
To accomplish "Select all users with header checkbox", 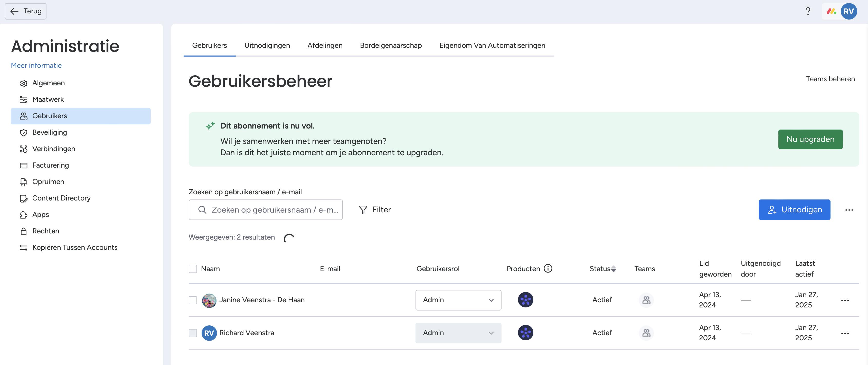I will pyautogui.click(x=193, y=269).
